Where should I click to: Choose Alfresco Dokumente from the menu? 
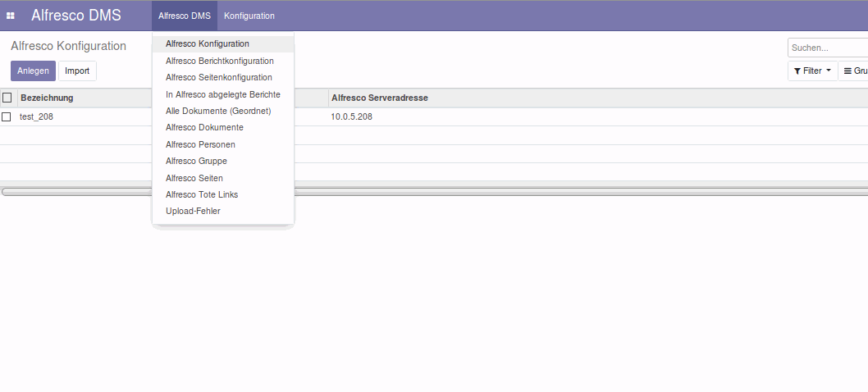(223, 127)
